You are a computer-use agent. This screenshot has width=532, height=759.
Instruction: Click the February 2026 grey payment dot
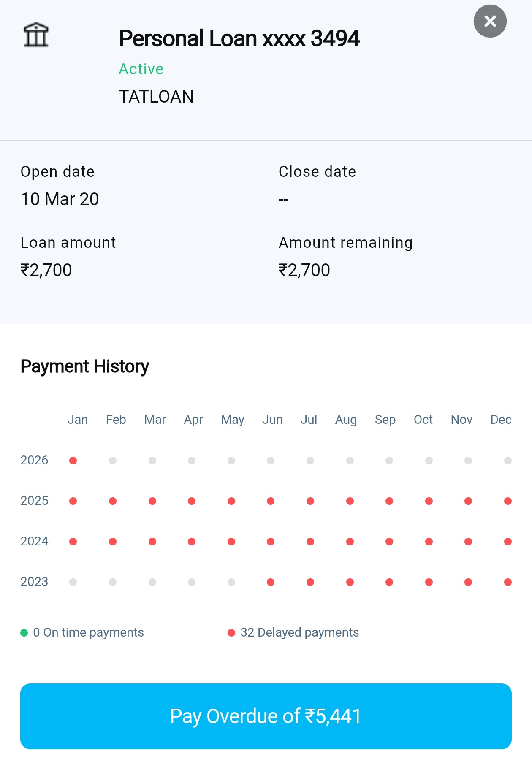[x=113, y=461]
